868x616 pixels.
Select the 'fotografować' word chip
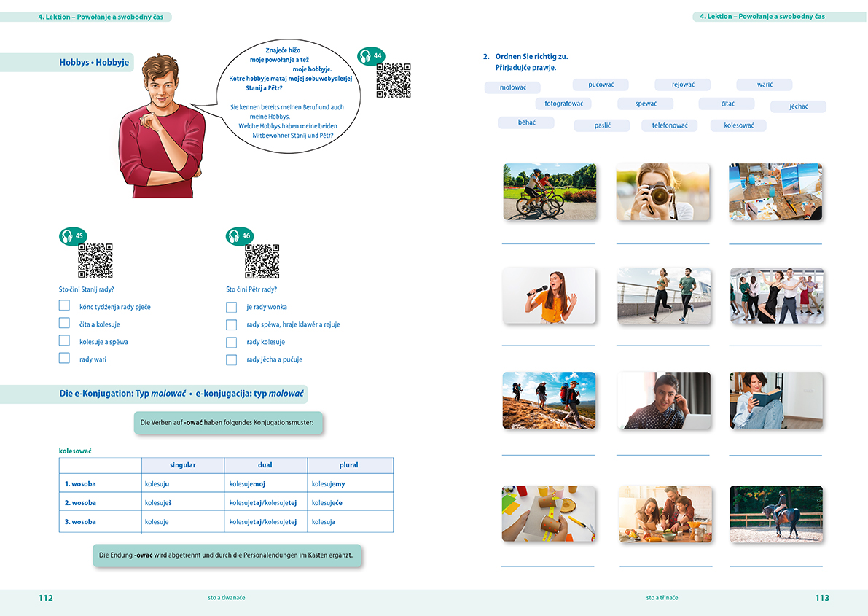point(563,104)
